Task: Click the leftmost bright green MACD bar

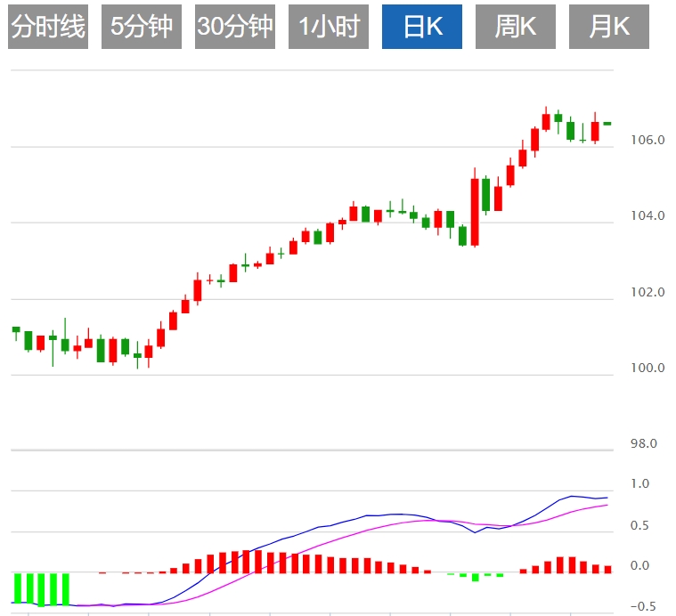Action: click(x=17, y=588)
